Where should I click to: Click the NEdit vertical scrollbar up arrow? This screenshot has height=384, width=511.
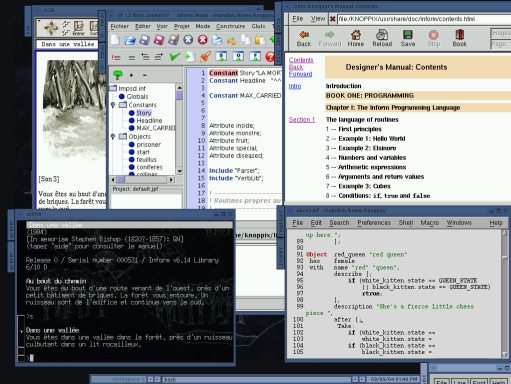tap(504, 233)
